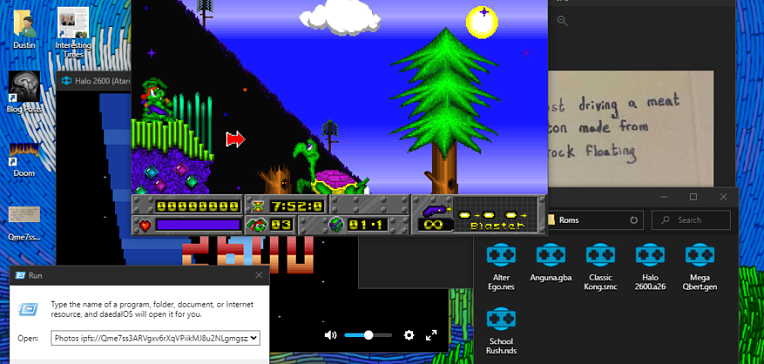Select the Alter Ego.nes ROM file
This screenshot has width=764, height=364.
501,267
